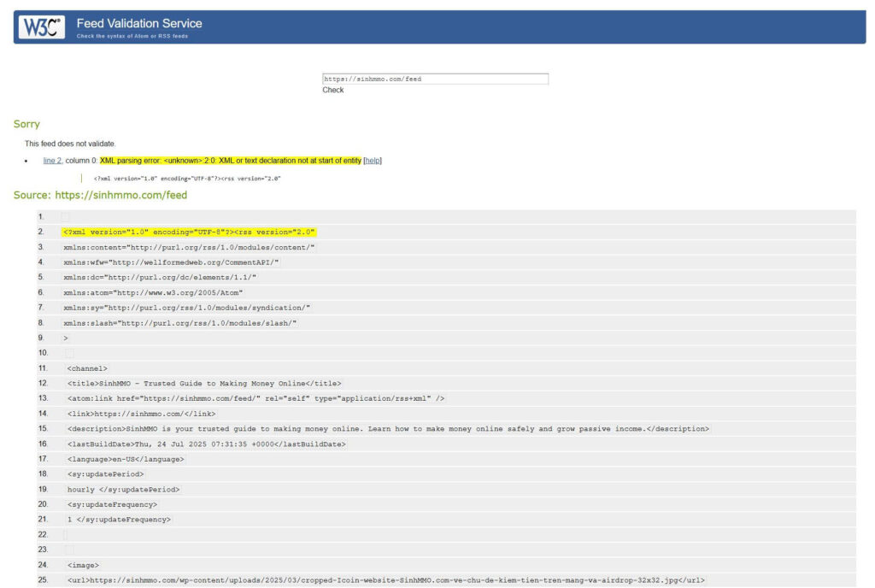Click the Feed Validation Service title
Image resolution: width=875 pixels, height=588 pixels.
pos(139,23)
